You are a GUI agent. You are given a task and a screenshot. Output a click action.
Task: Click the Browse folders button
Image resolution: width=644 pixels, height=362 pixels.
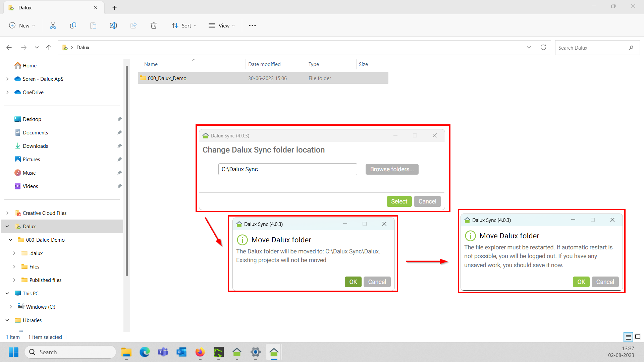point(392,169)
